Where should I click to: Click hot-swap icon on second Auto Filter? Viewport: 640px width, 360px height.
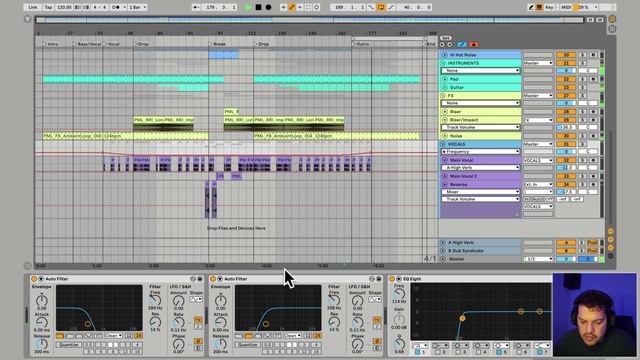371,279
